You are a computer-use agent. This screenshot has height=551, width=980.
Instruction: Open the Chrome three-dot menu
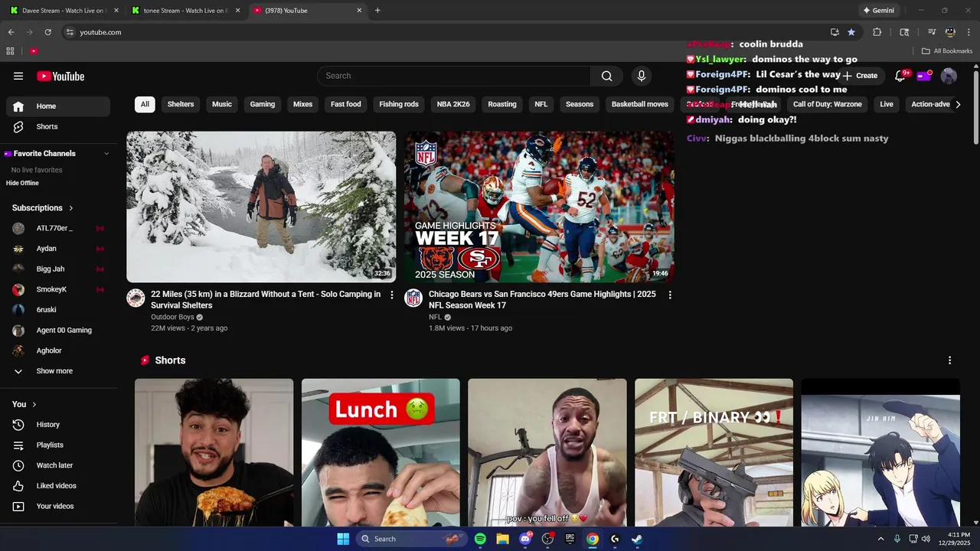[x=969, y=32]
